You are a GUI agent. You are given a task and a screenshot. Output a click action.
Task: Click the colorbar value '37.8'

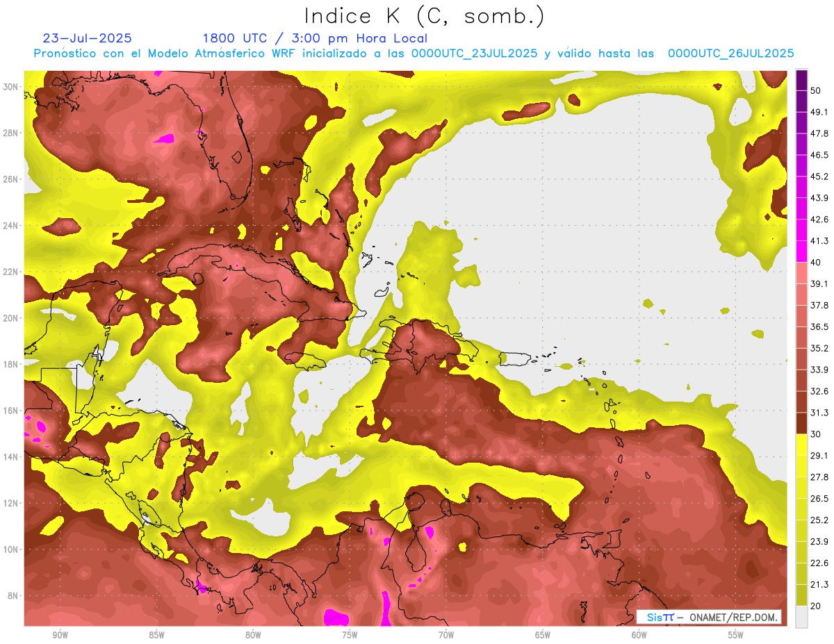[819, 305]
